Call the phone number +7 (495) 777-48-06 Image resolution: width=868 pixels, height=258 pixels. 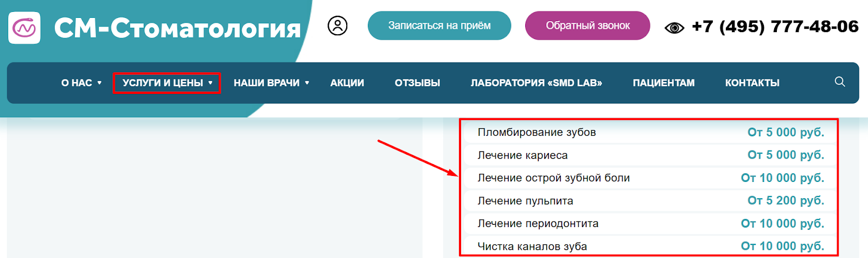[775, 27]
